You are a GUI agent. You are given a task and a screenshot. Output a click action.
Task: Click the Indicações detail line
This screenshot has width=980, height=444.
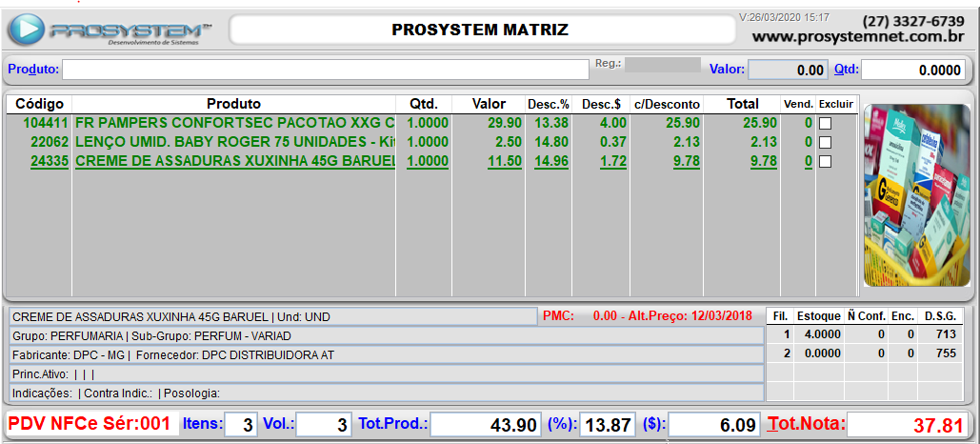(x=387, y=394)
